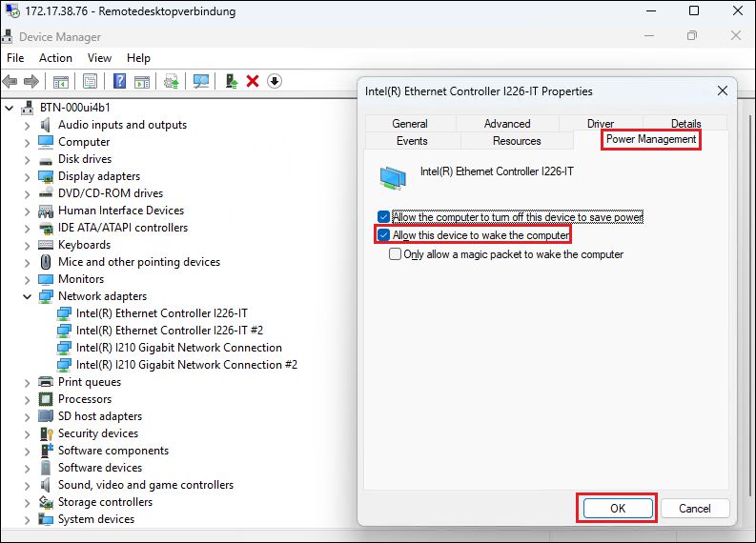Switch to the Advanced tab
The width and height of the screenshot is (756, 543).
pos(507,123)
